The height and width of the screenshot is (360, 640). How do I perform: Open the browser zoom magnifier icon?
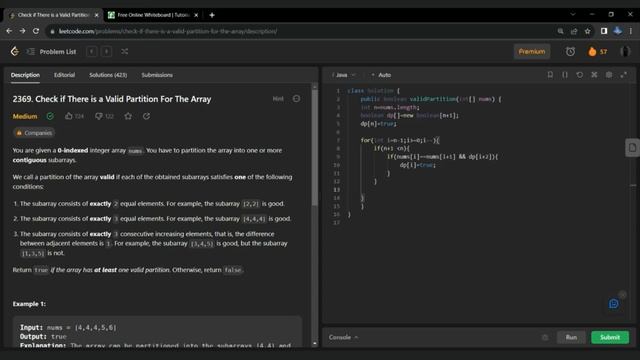coord(560,31)
